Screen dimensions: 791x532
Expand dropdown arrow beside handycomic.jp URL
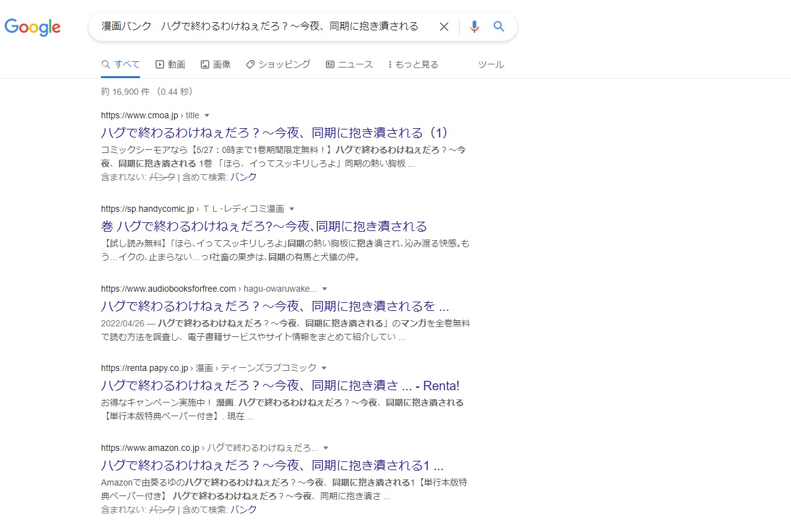[292, 209]
